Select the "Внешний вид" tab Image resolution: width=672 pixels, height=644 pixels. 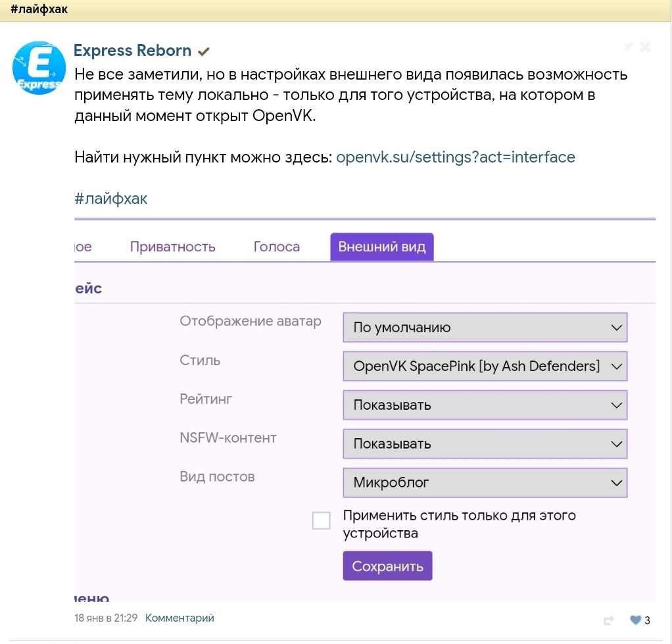[x=381, y=247]
